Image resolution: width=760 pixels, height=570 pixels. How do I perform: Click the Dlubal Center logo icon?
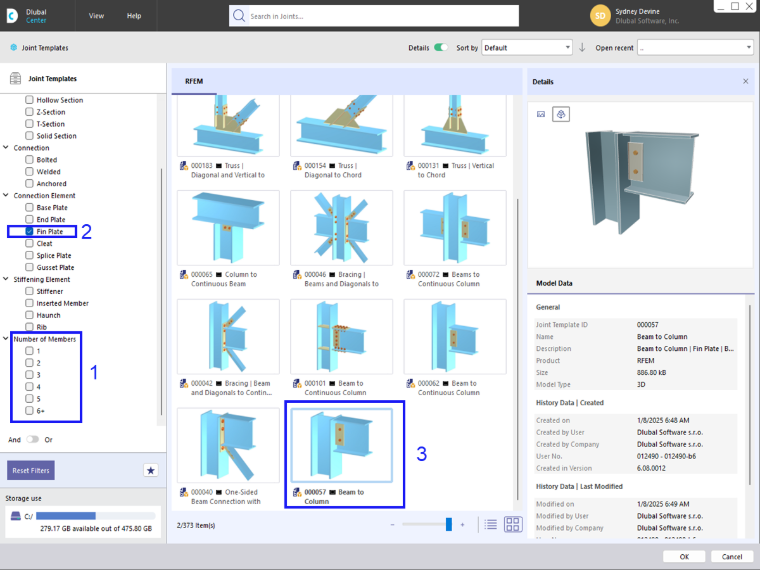[12, 16]
